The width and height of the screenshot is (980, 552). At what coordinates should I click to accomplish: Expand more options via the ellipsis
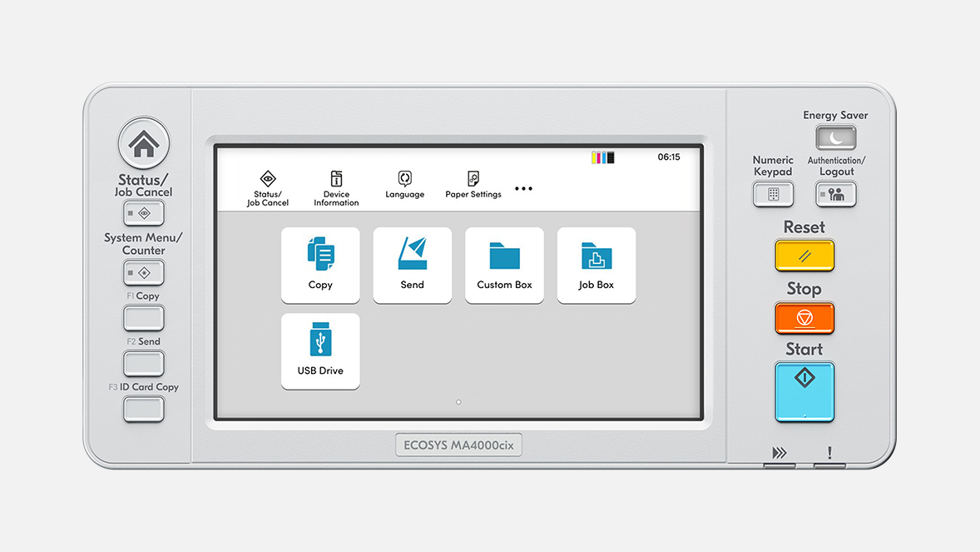523,188
